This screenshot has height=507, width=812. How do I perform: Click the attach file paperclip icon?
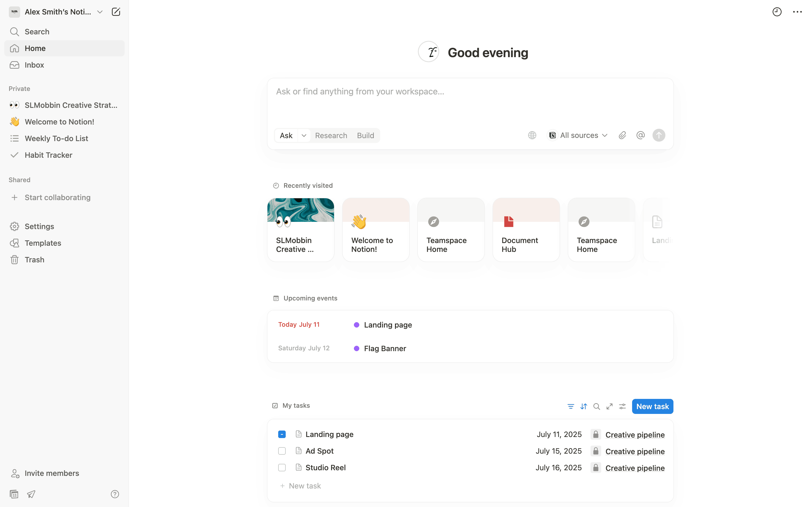click(622, 135)
